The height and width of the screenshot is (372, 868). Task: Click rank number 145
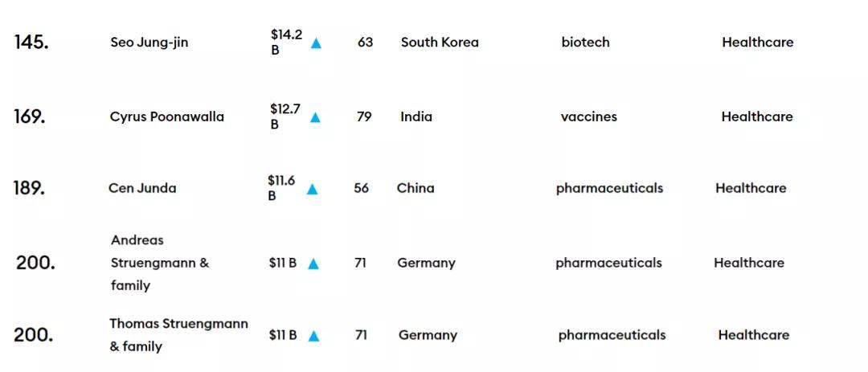[31, 43]
